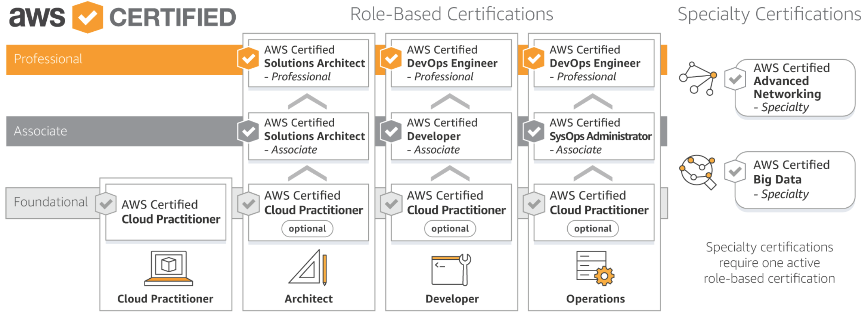This screenshot has height=319, width=868.
Task: Open Solutions Architect Associate card
Action: (309, 136)
